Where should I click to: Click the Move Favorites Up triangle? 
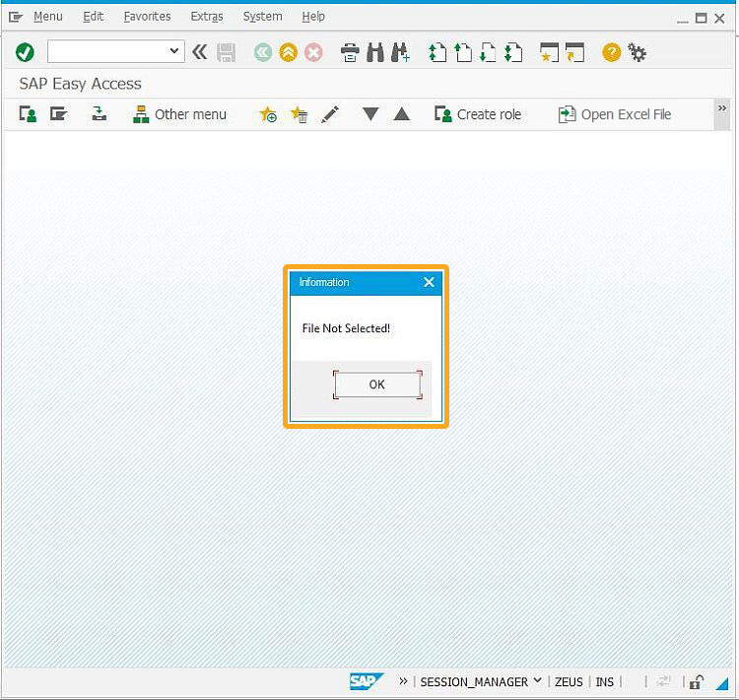coord(402,114)
